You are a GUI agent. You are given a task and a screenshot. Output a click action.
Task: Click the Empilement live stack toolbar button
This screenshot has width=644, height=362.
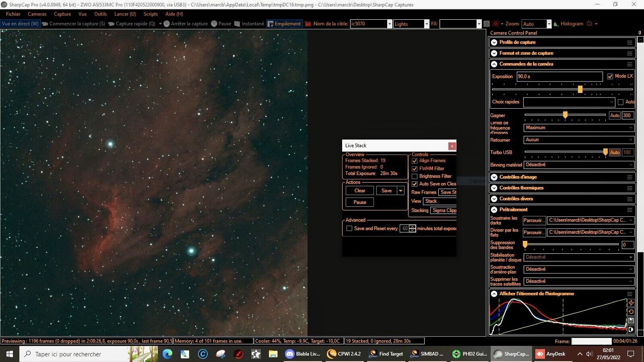pos(284,24)
